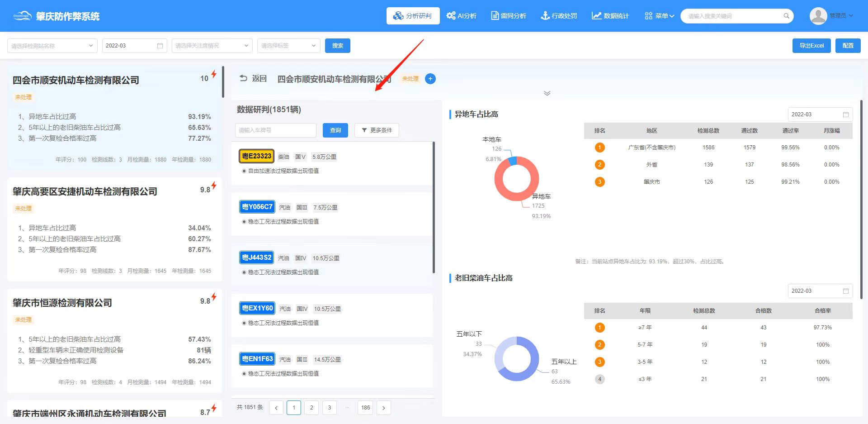Open the 标签 selection dropdown
The image size is (868, 424).
pos(288,46)
